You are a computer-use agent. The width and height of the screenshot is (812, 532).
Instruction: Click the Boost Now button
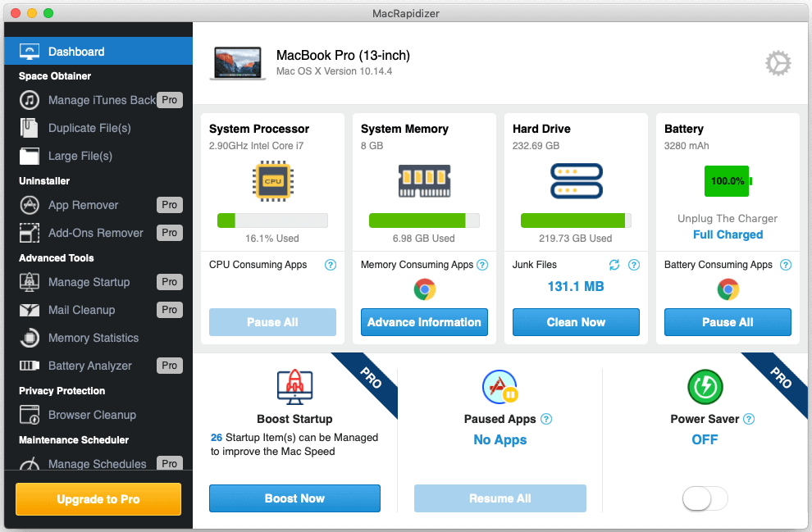[294, 498]
